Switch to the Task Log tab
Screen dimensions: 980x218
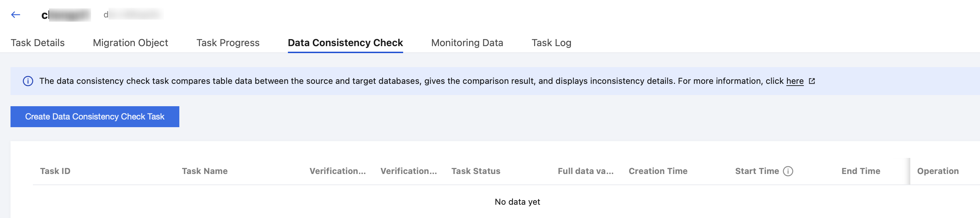click(x=551, y=43)
